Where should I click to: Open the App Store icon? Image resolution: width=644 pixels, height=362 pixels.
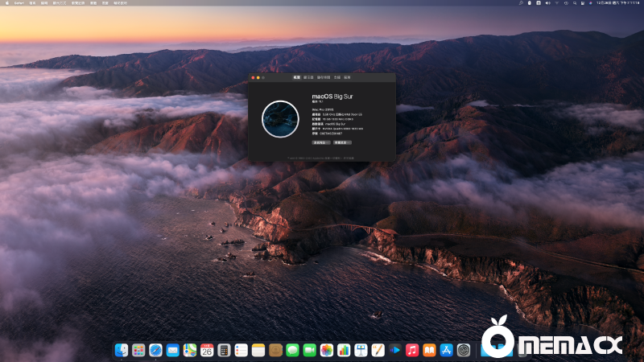pyautogui.click(x=446, y=350)
